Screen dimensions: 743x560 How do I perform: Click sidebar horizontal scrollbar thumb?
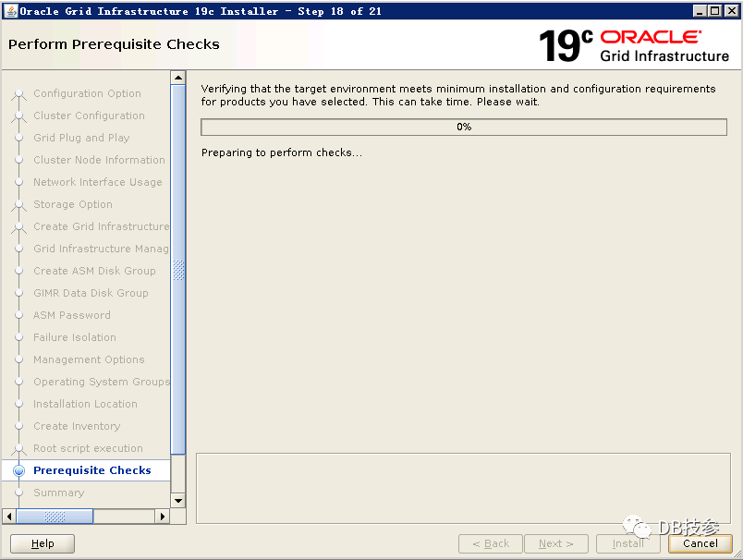click(x=55, y=517)
